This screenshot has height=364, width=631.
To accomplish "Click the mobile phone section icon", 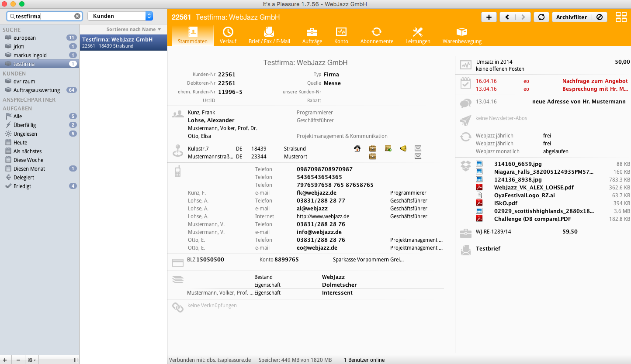I will coord(178,172).
